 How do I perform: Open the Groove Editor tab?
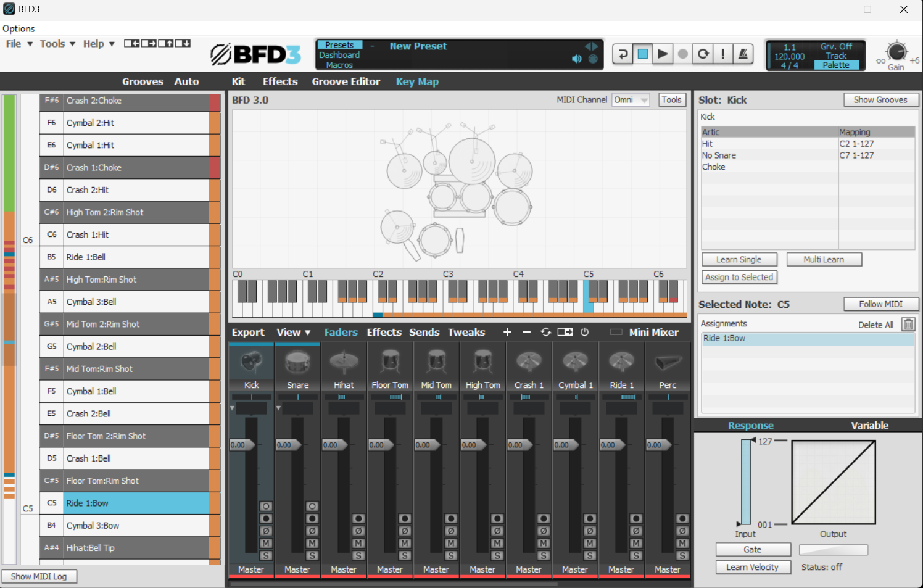(x=346, y=81)
